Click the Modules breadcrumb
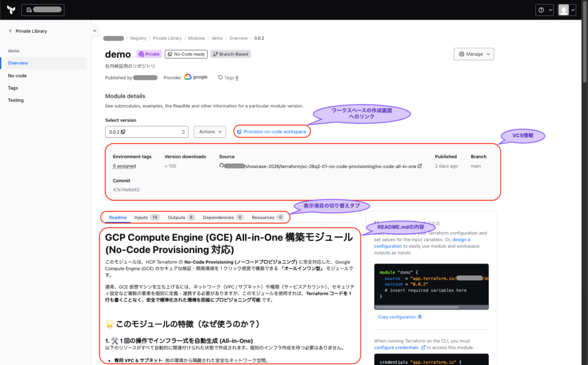Screen dimensions: 588x365 tap(196, 39)
